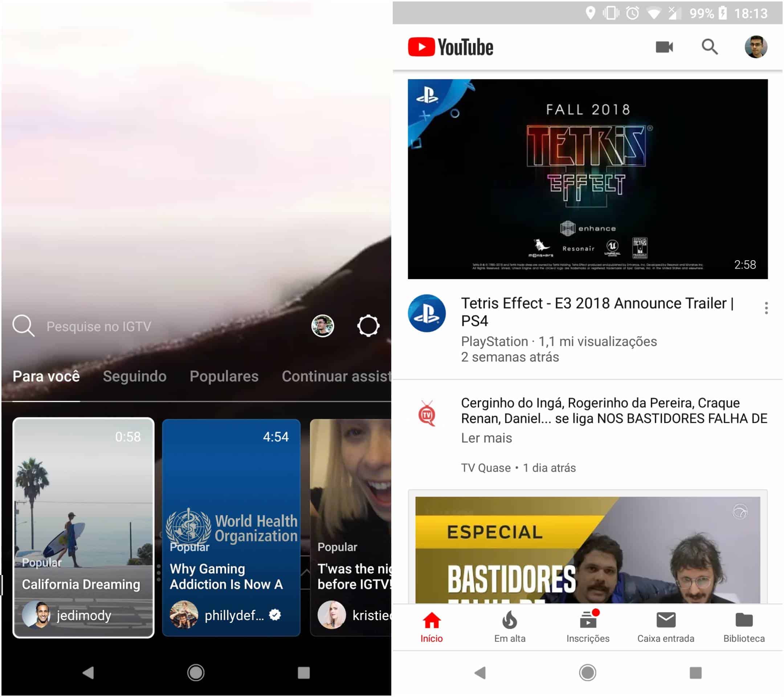Open the Continuar assistindo tab

336,376
